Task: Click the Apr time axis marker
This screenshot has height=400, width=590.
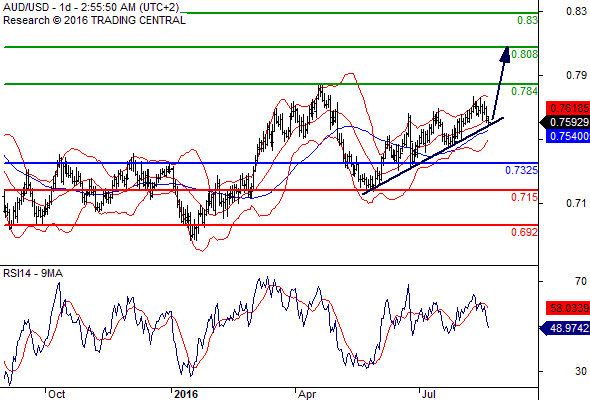Action: (x=307, y=394)
